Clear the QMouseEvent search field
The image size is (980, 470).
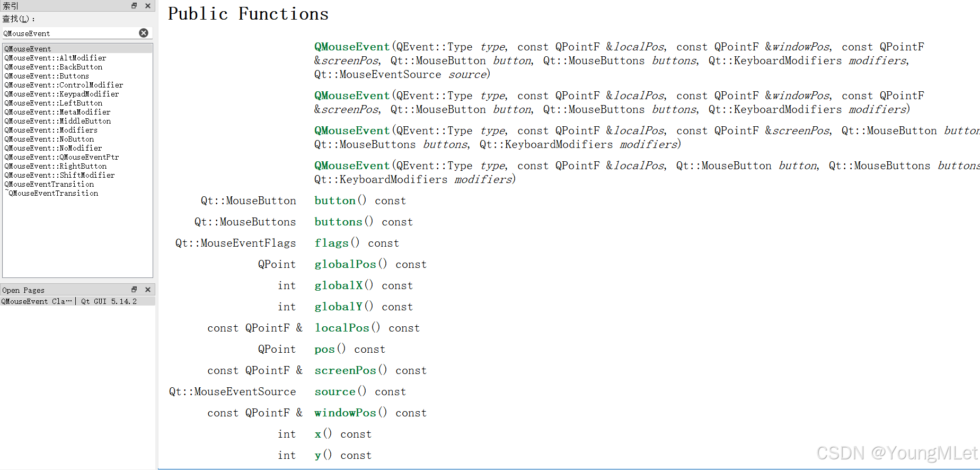click(144, 33)
